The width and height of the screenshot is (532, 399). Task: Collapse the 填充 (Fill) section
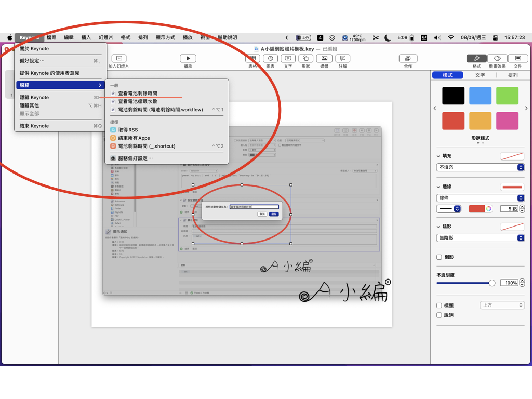point(438,156)
